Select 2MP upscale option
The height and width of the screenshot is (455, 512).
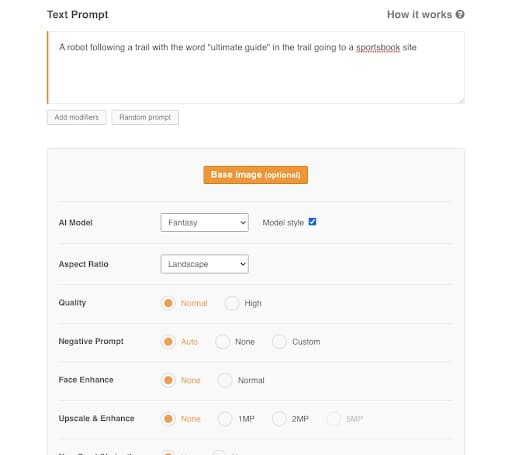pyautogui.click(x=279, y=419)
